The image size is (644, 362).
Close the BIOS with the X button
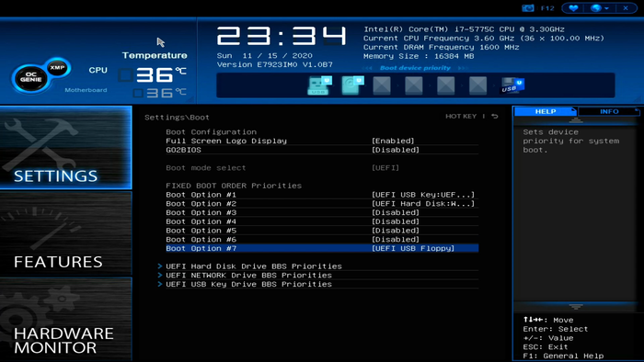tap(626, 8)
